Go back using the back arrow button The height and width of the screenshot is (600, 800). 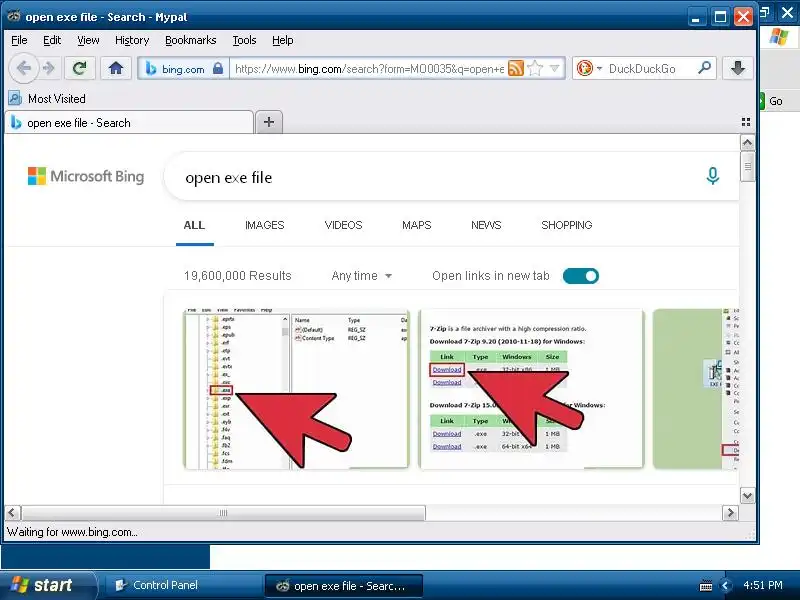pyautogui.click(x=23, y=68)
